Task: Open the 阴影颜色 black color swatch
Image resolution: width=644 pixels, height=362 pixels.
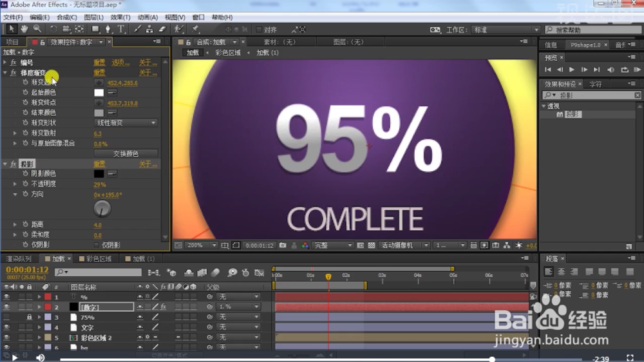Action: click(x=99, y=174)
